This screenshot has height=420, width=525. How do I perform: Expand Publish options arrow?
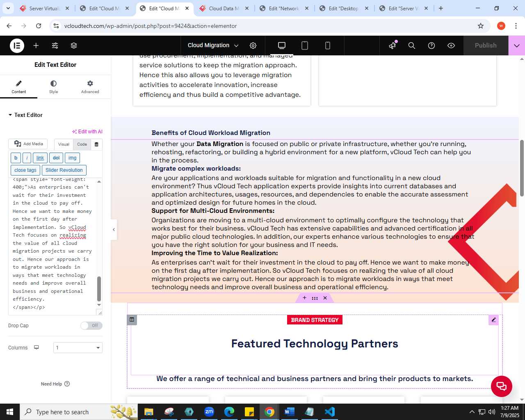coord(517,46)
